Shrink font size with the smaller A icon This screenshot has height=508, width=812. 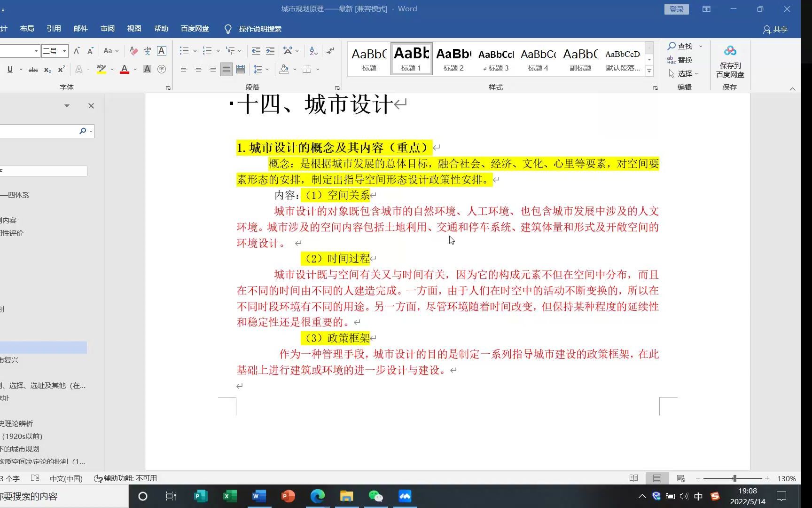tap(90, 51)
